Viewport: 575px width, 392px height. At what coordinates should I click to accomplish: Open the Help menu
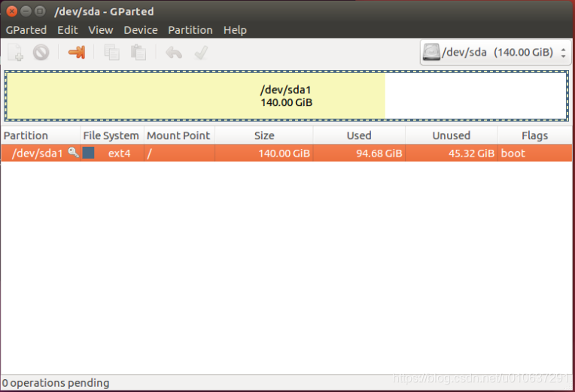(x=235, y=30)
